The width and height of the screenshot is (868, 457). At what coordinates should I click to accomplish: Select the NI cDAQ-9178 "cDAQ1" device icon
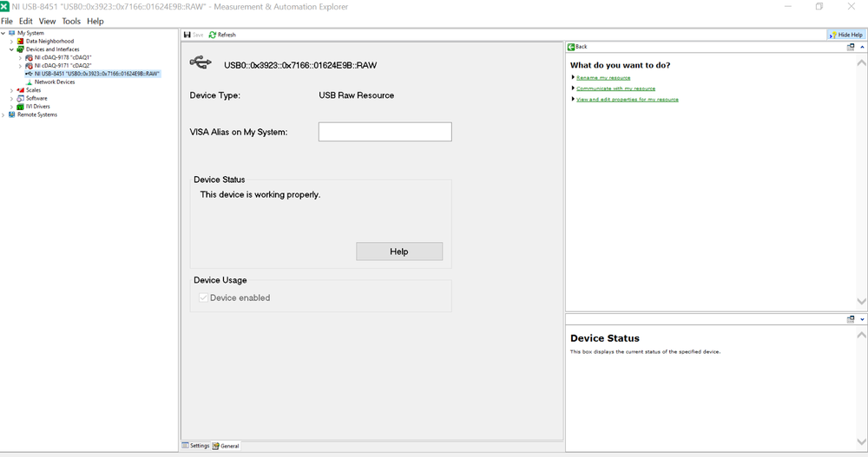coord(30,58)
